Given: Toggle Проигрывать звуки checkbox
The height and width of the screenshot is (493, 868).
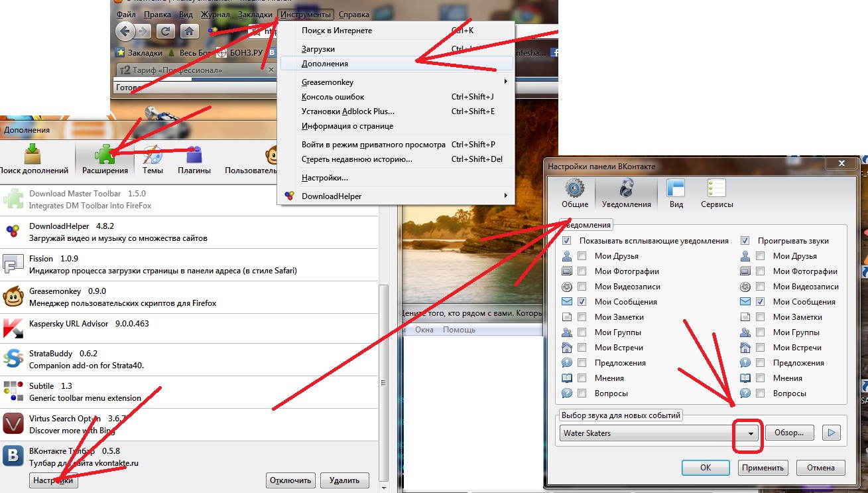Looking at the screenshot, I should 745,241.
